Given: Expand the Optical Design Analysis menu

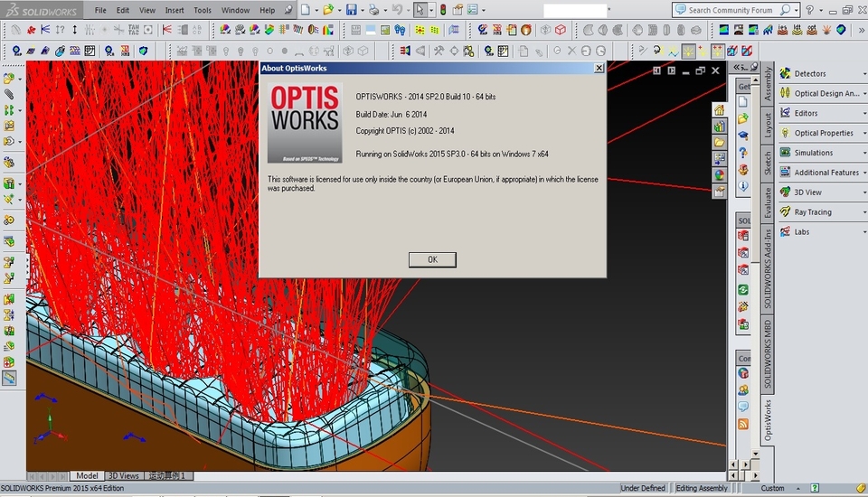Looking at the screenshot, I should coord(823,93).
